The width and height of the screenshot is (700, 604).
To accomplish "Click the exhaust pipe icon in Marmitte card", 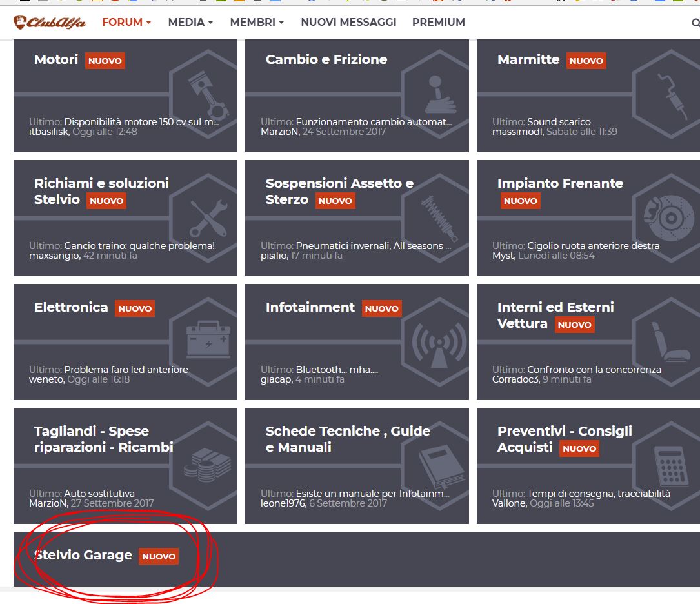I will click(x=672, y=96).
